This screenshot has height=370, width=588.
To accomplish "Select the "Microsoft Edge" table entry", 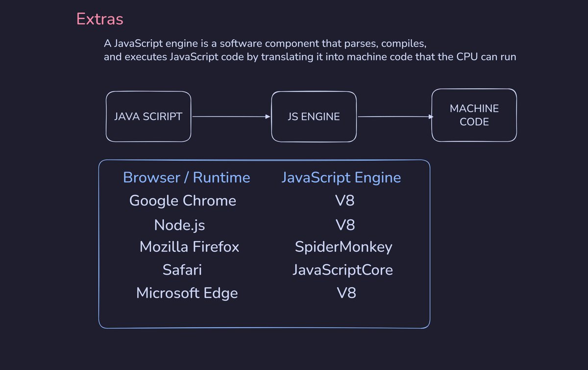I will [x=187, y=293].
